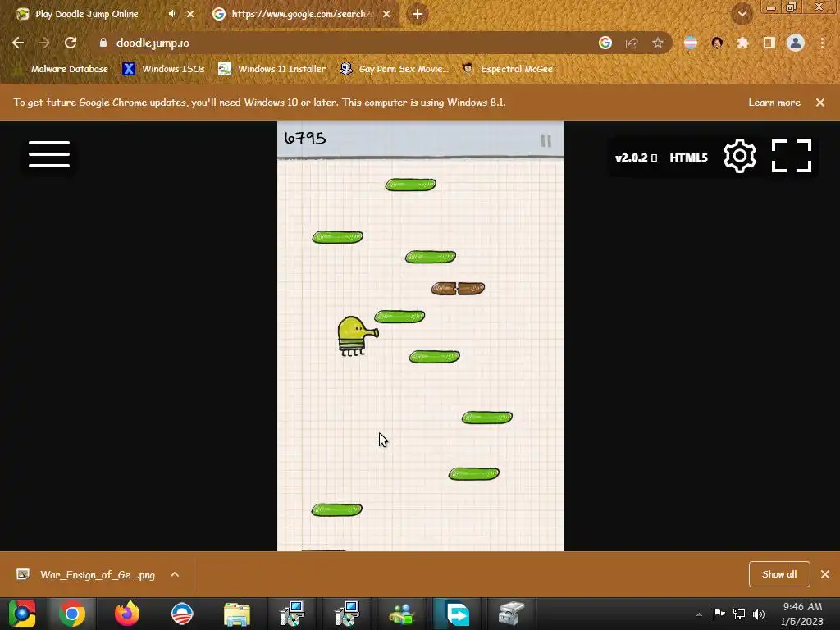Screen dimensions: 840x630
Task: Open the striped flag extension icon
Action: [691, 43]
